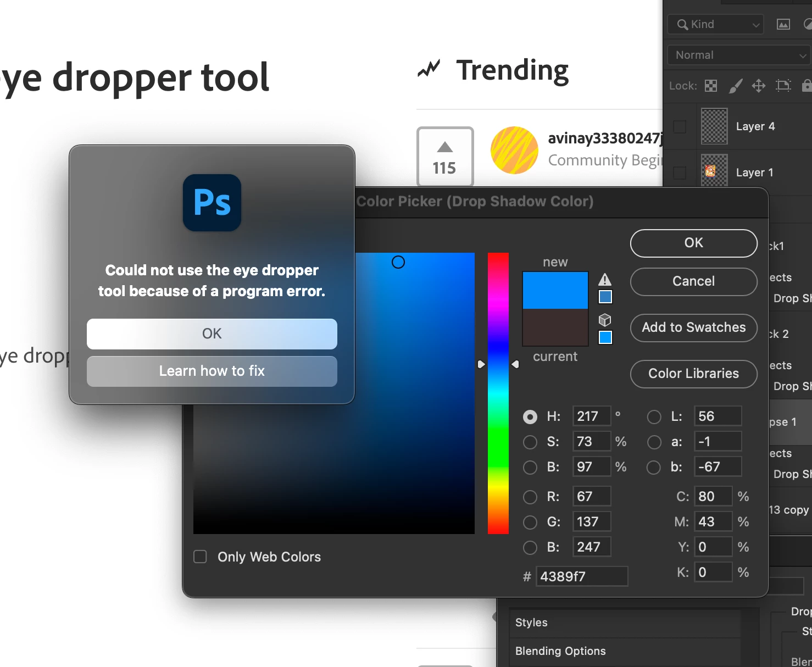Click the pixel layer filter icon
Screen dimensions: 812x667
tap(783, 24)
